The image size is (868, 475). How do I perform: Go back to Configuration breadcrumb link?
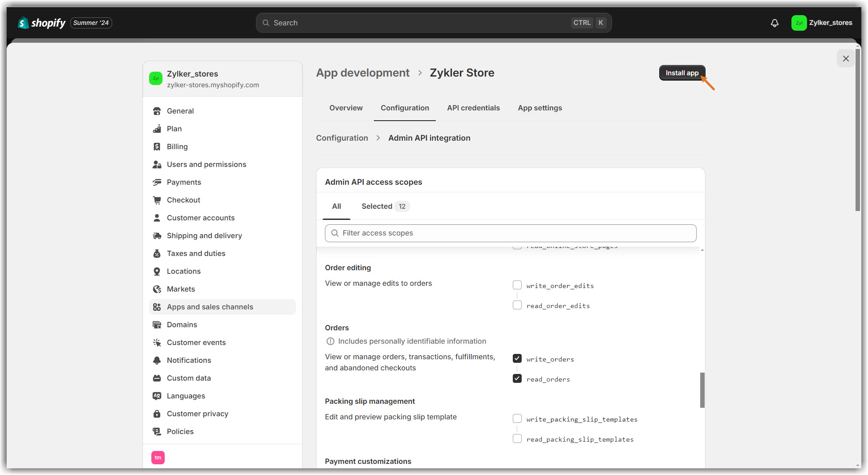[x=342, y=138]
